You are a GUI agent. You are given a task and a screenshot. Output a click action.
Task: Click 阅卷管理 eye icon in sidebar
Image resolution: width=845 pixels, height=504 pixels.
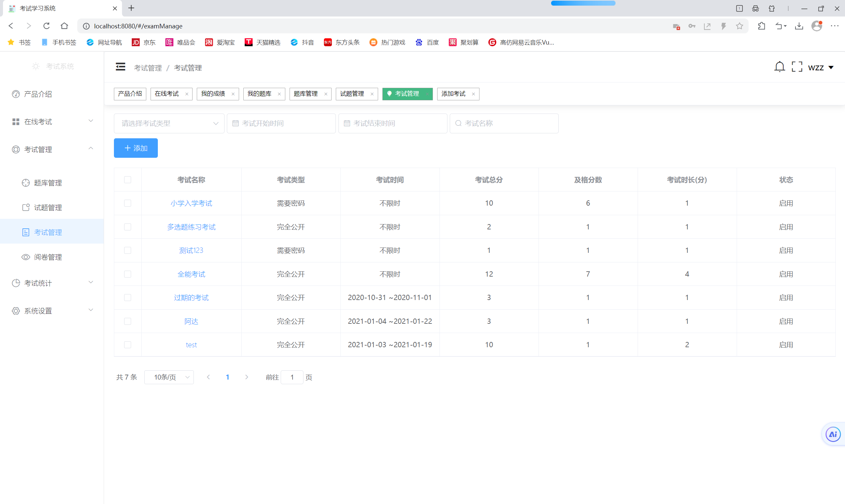(26, 257)
